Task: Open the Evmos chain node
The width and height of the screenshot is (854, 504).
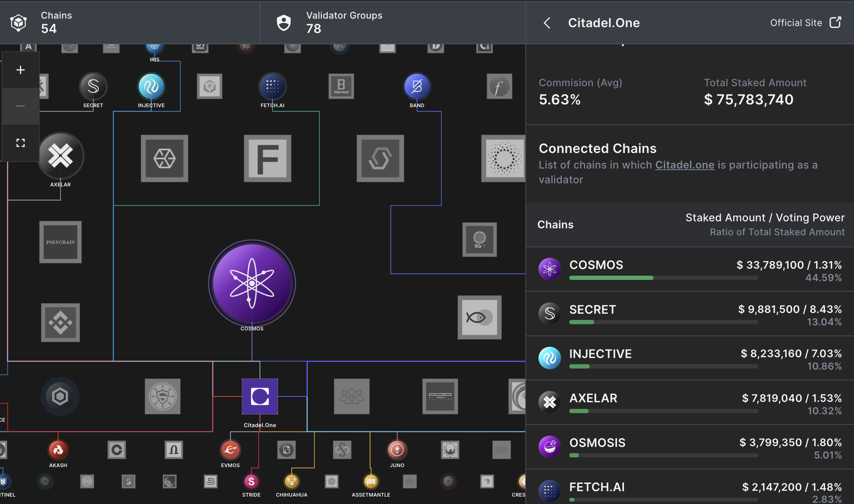Action: click(x=230, y=450)
